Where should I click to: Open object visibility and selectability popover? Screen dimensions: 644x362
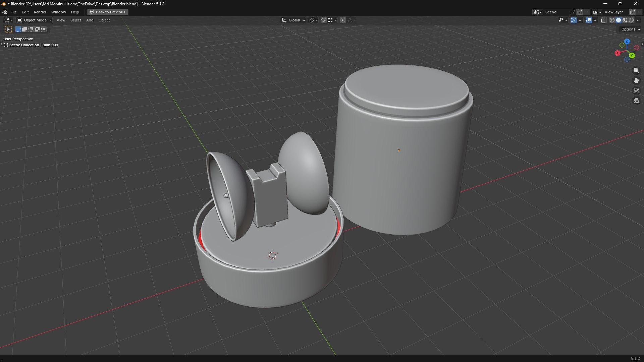(x=563, y=20)
